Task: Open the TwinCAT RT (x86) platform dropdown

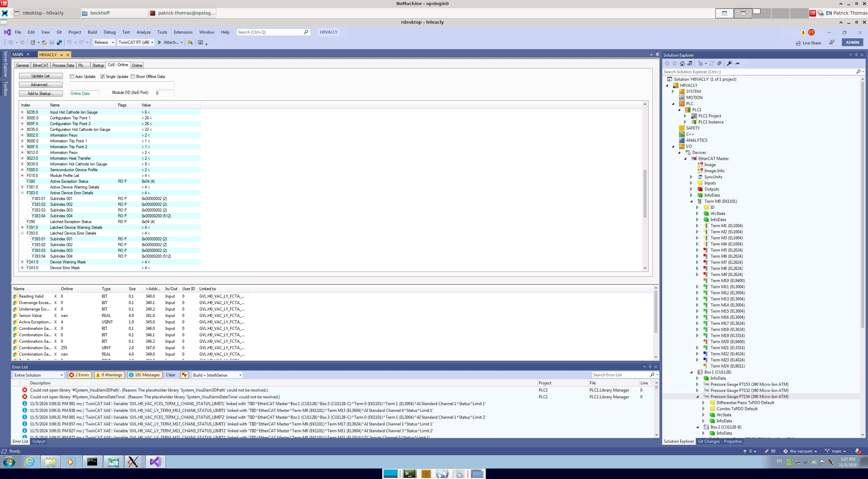Action: pos(136,42)
